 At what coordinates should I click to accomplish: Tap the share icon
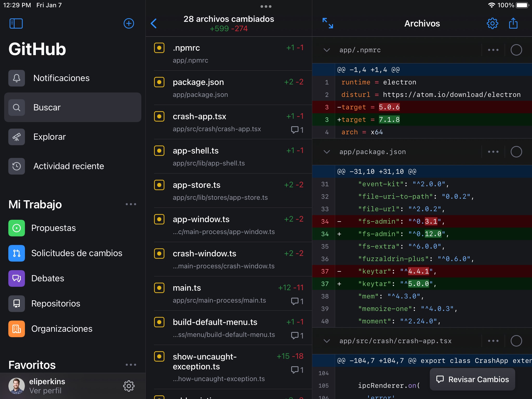pyautogui.click(x=513, y=23)
